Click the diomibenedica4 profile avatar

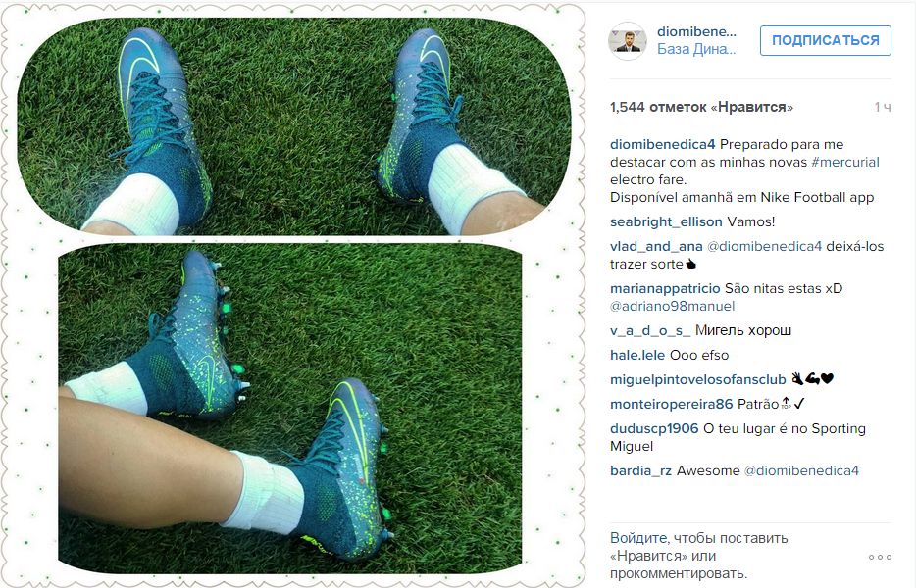coord(628,41)
